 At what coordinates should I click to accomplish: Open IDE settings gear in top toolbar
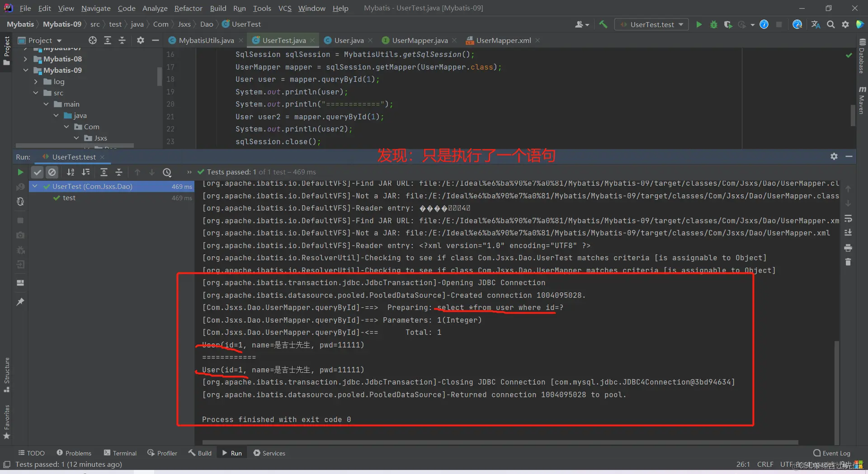point(845,24)
